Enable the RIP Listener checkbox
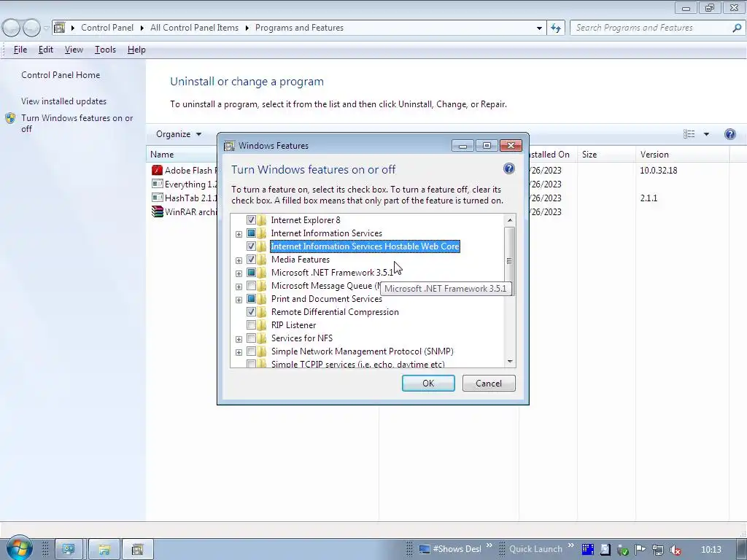This screenshot has width=747, height=560. click(251, 325)
